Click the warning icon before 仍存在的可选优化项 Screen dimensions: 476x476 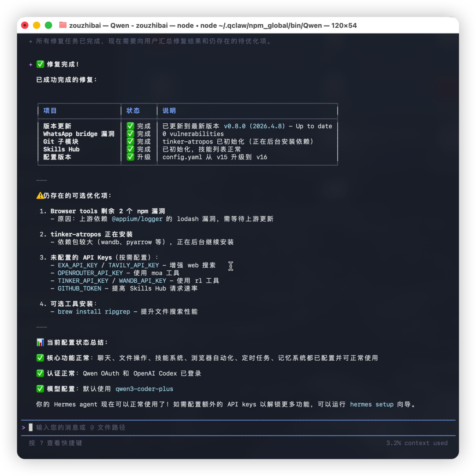point(40,196)
